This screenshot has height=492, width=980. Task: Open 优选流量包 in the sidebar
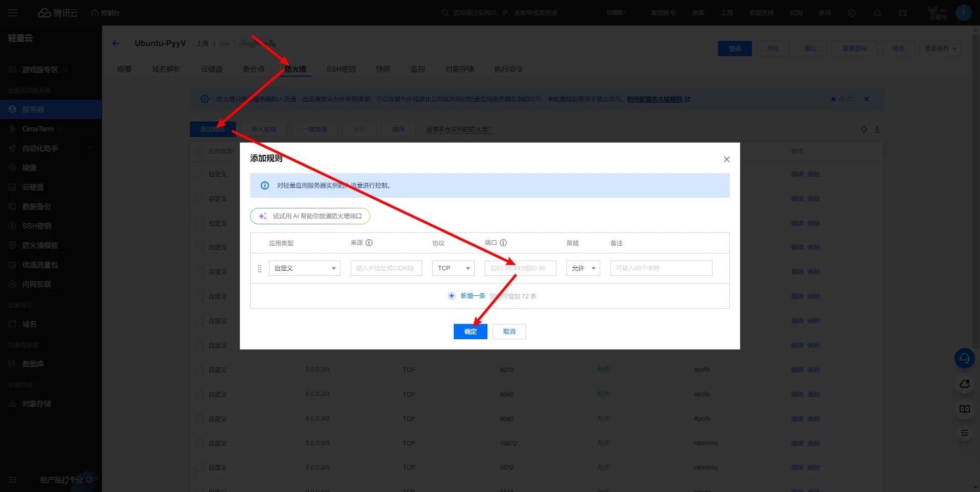tap(40, 265)
